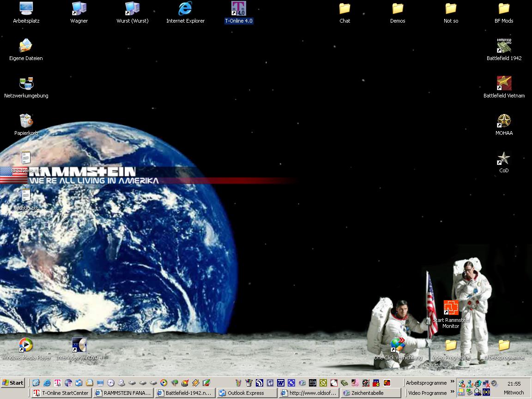The height and width of the screenshot is (399, 532).
Task: Switch to Zeichentabelle taskbar window
Action: [x=371, y=393]
